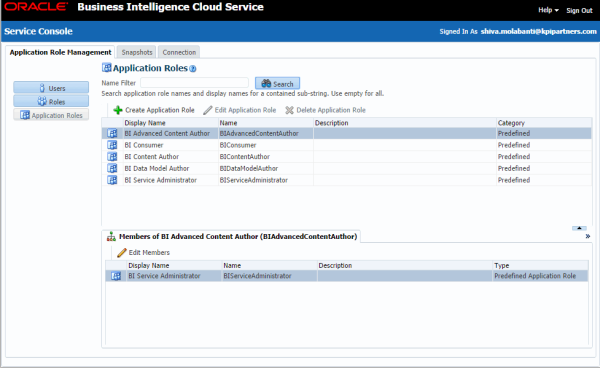Click the BIContentAuthor name cell
The height and width of the screenshot is (368, 600).
point(245,156)
